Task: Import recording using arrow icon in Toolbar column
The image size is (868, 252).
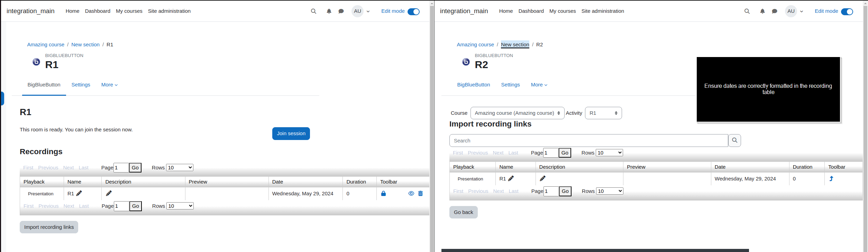Action: click(x=831, y=179)
